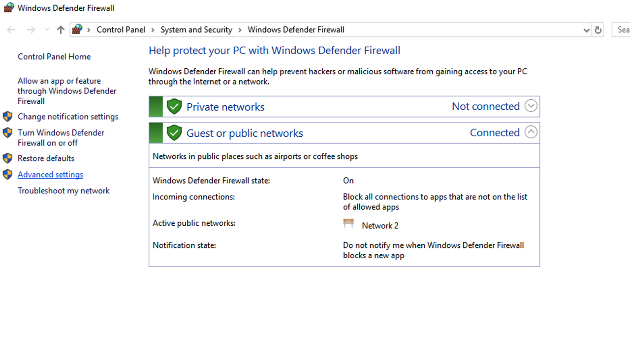Refresh the Windows Defender Firewall page

(x=598, y=30)
